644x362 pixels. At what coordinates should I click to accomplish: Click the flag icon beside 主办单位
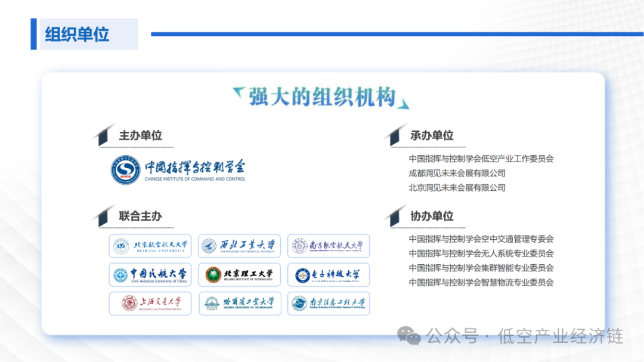104,135
